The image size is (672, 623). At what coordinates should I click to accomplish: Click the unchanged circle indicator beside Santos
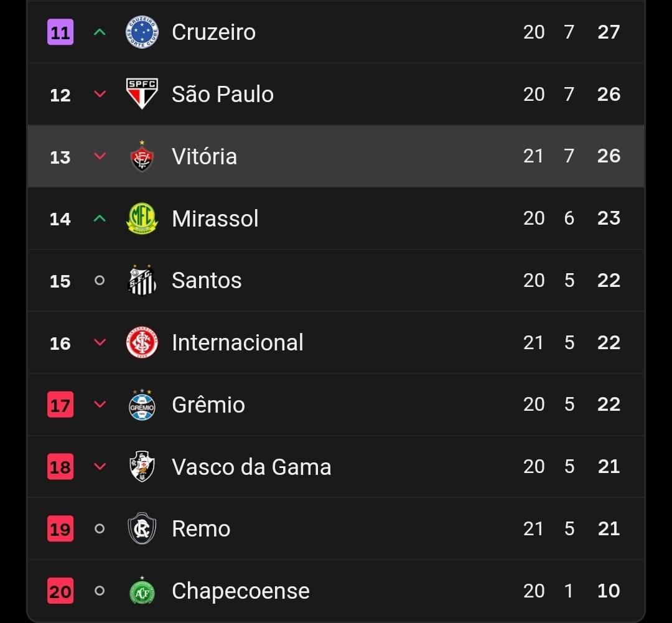[100, 281]
